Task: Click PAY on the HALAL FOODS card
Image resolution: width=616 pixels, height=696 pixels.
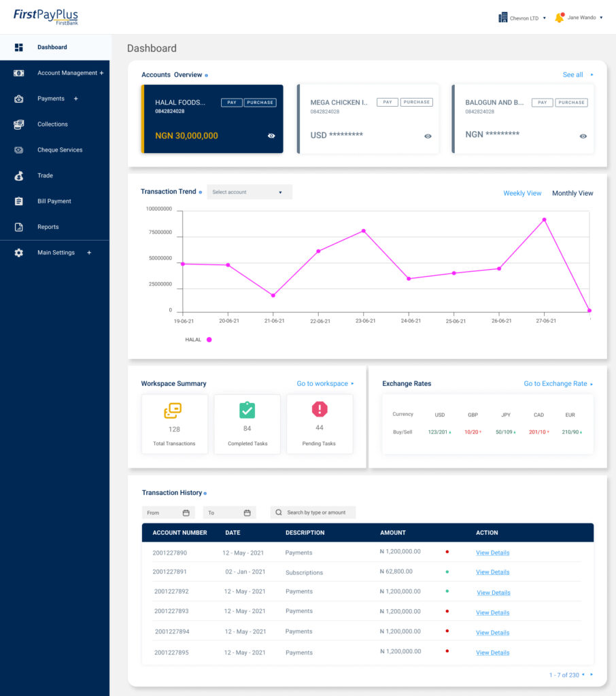Action: tap(231, 103)
